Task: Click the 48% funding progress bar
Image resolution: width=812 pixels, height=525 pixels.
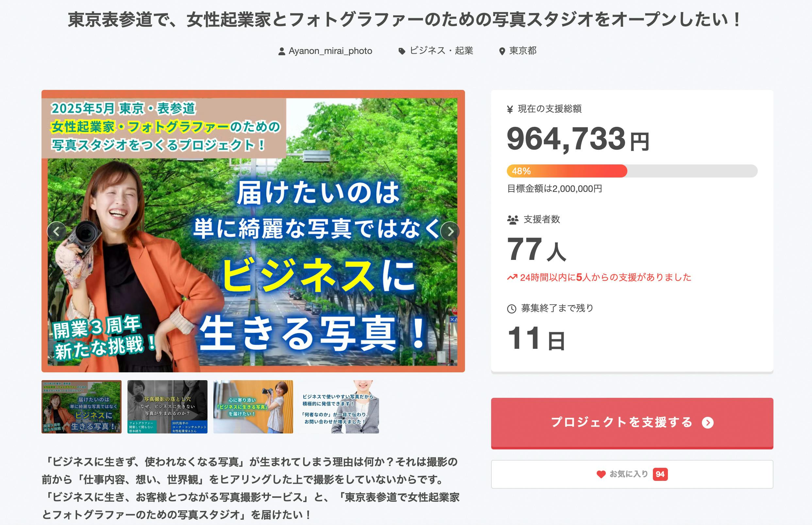Action: (632, 171)
